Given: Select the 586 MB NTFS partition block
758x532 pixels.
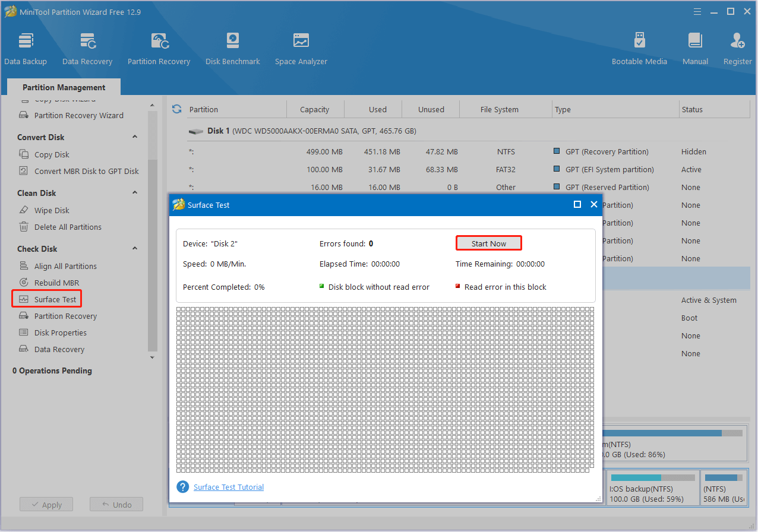Looking at the screenshot, I should click(724, 487).
